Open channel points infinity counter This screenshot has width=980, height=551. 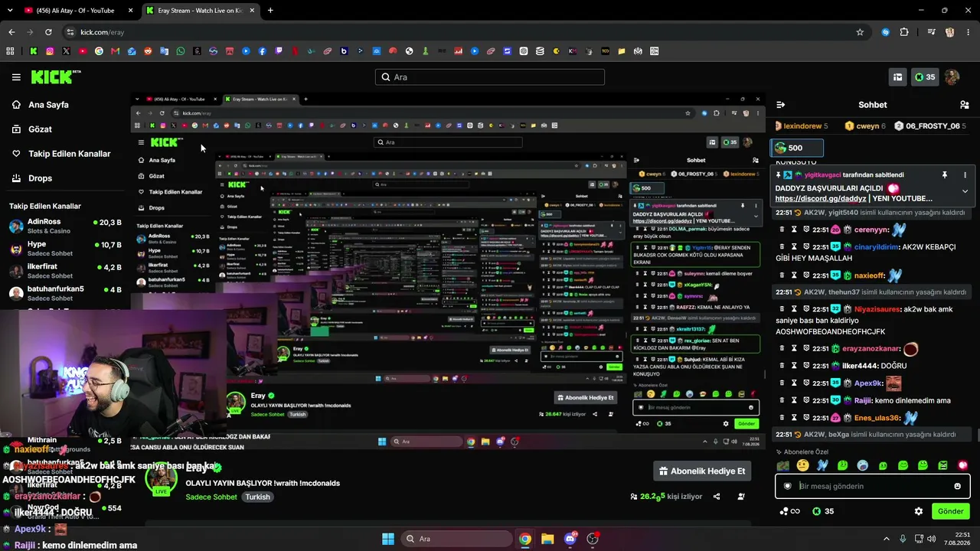click(790, 511)
